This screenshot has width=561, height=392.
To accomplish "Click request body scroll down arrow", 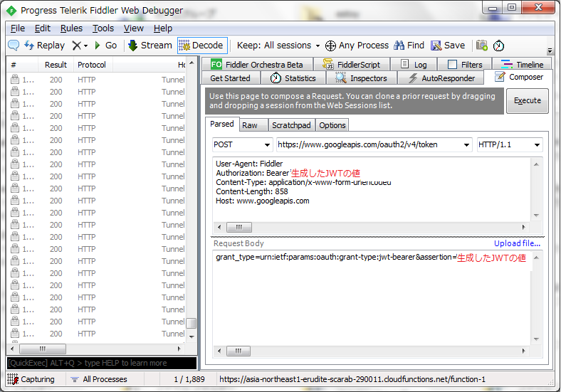I will point(536,339).
